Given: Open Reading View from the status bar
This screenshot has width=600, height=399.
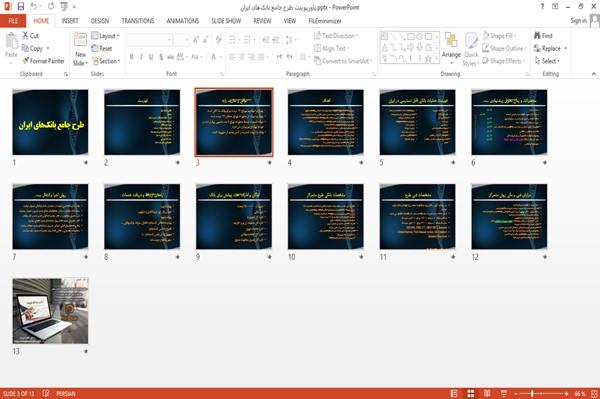Looking at the screenshot, I should [487, 393].
